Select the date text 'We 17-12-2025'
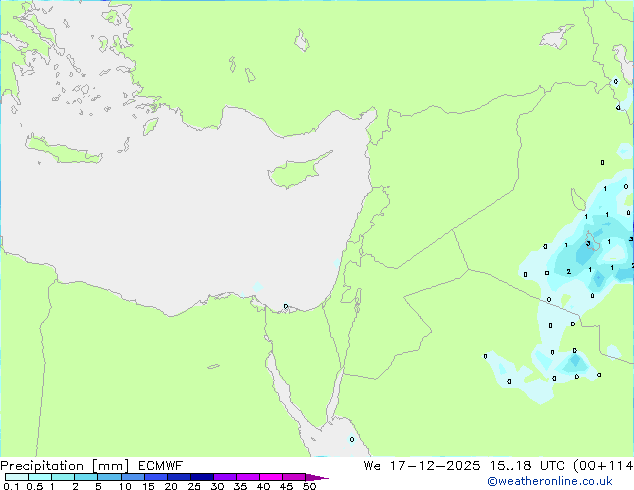This screenshot has width=634, height=490. point(422,466)
